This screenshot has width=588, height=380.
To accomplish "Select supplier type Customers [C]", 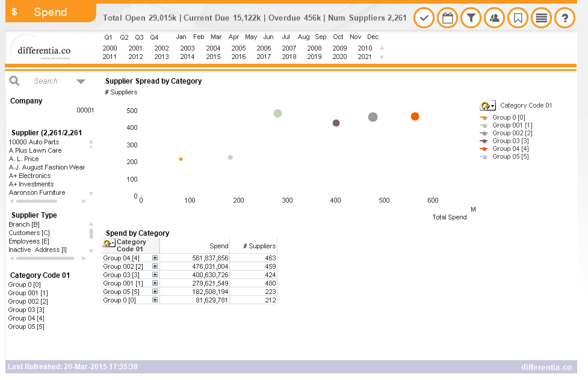I will point(29,233).
